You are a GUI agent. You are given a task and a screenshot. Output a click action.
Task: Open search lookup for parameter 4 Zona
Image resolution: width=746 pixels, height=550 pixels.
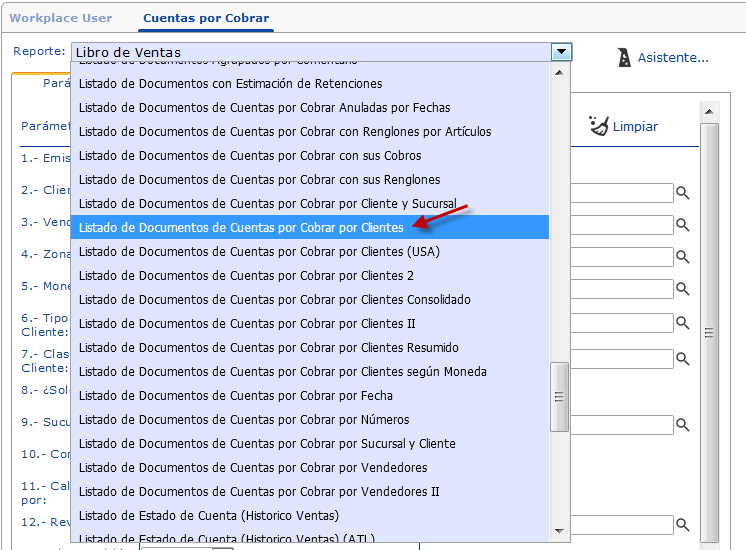click(x=683, y=257)
